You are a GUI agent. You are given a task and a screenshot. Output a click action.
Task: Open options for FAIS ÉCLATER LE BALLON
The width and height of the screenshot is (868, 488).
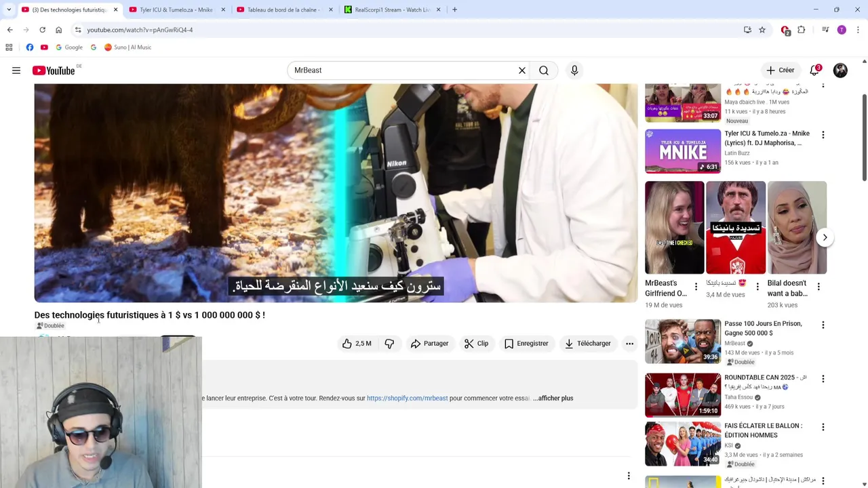(823, 427)
